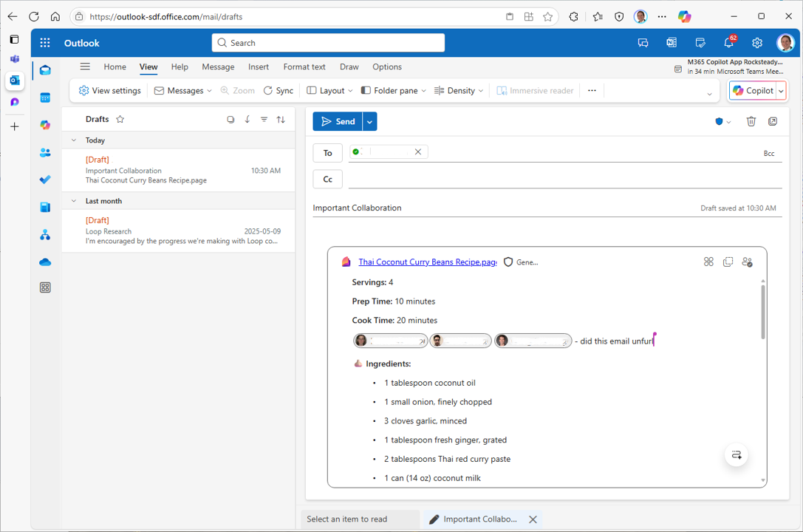Click the Bcc button

click(769, 153)
